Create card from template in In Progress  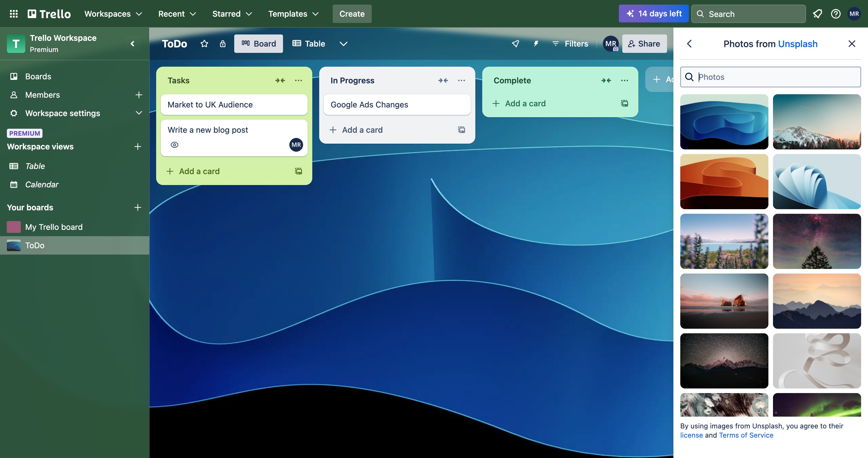point(462,130)
